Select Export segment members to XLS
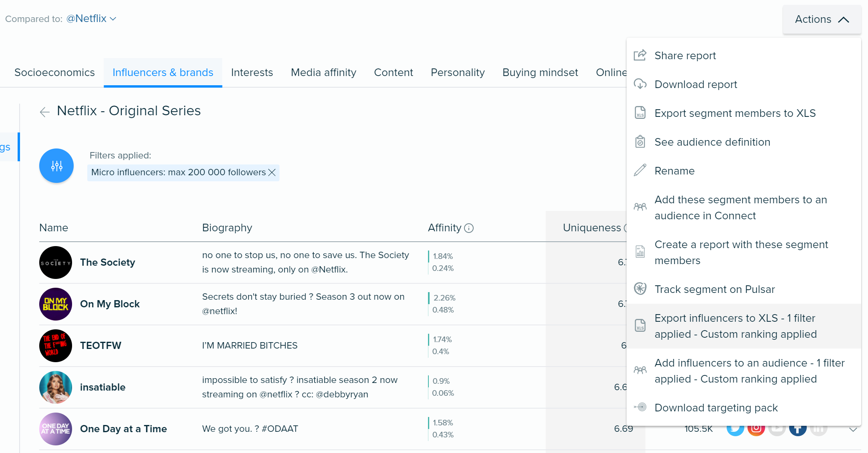The height and width of the screenshot is (453, 868). [744, 113]
